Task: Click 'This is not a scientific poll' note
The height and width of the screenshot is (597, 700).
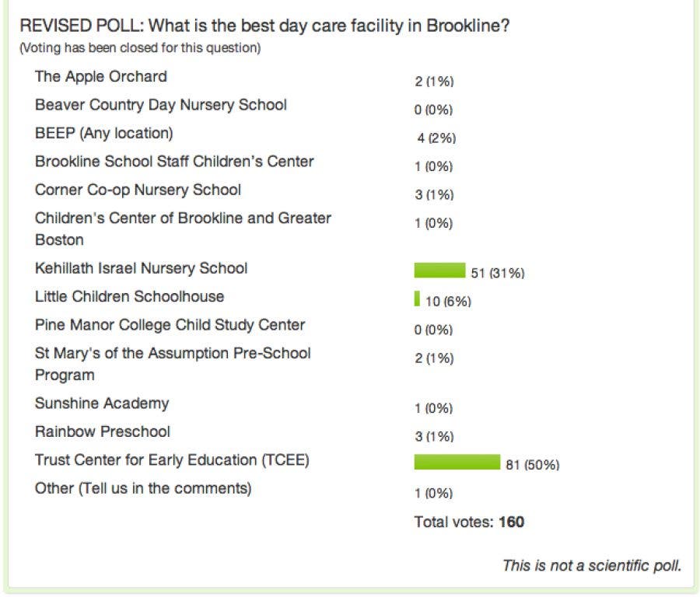Action: (x=591, y=565)
